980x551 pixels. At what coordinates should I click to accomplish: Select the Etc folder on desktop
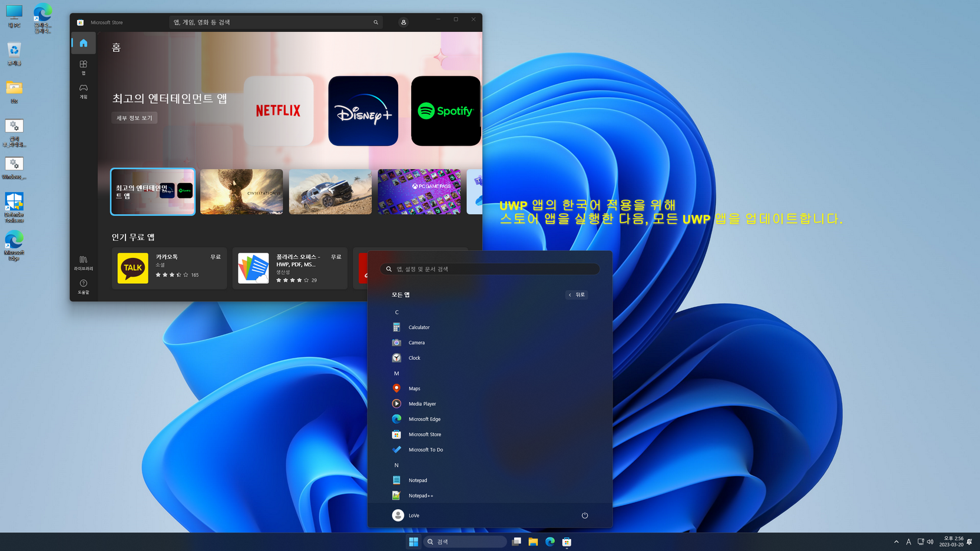tap(14, 92)
